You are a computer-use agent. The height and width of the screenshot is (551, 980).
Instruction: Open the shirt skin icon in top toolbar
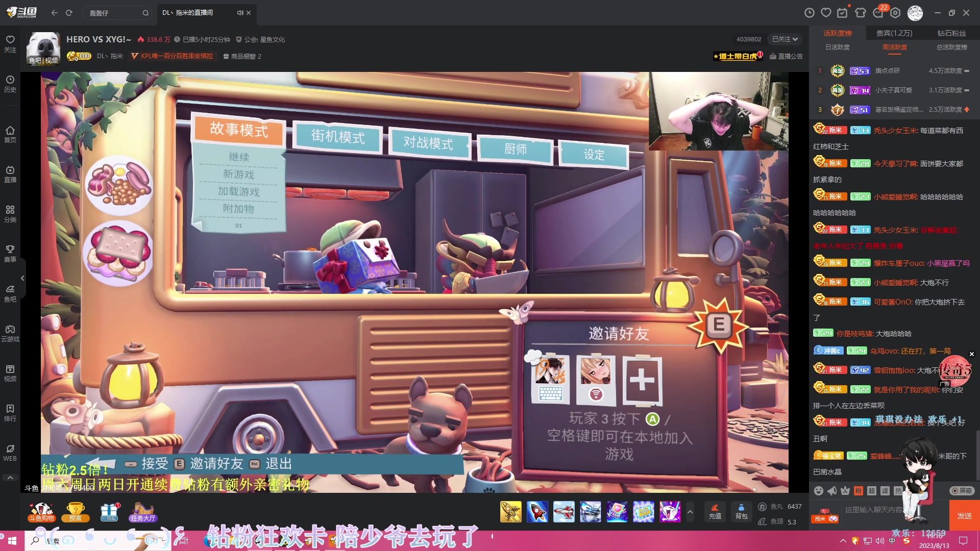coord(861,13)
